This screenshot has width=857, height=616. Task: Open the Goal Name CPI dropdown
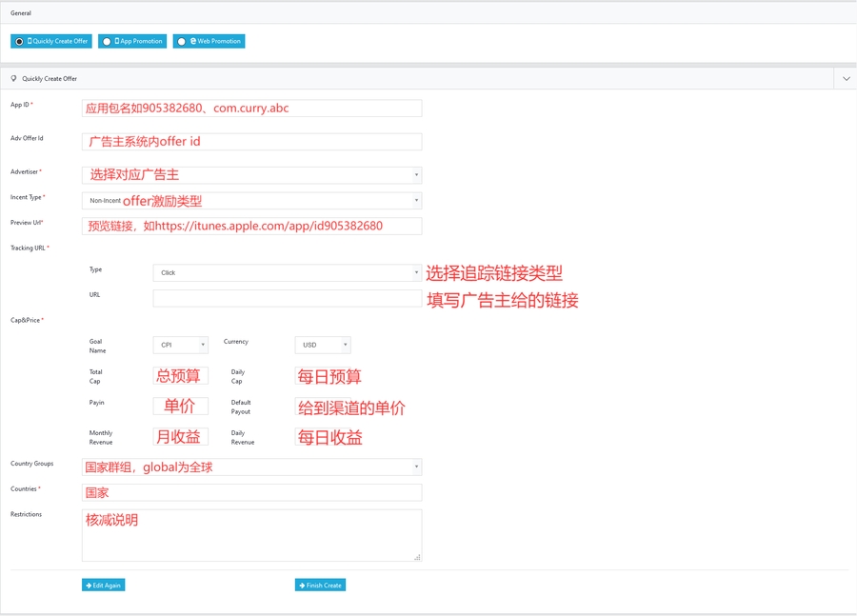pyautogui.click(x=180, y=345)
